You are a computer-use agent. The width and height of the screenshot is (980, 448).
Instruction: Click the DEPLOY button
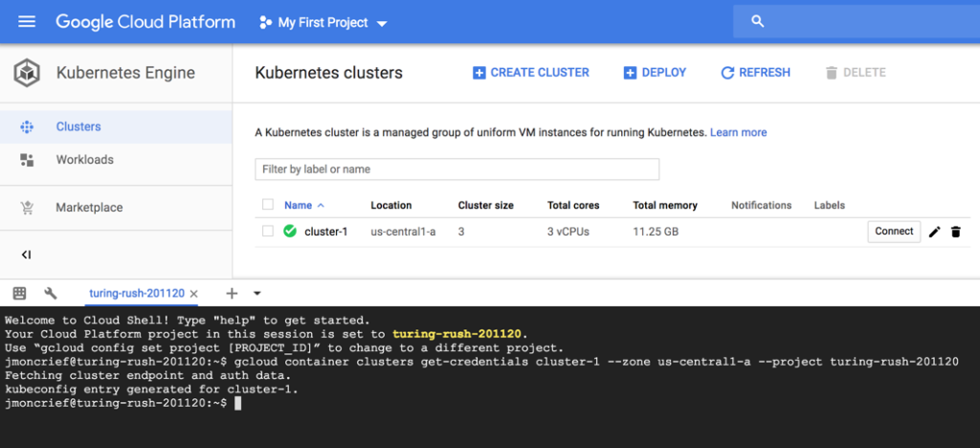[x=655, y=73]
